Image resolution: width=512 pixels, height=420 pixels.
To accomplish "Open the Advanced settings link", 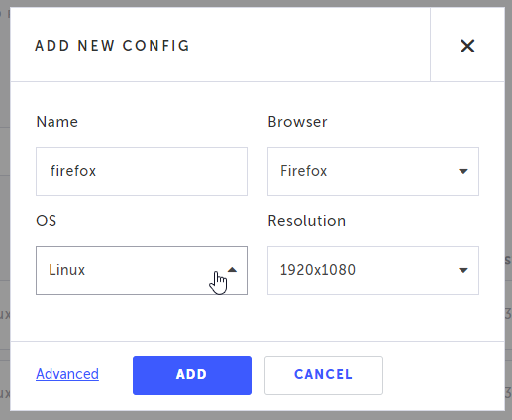I will click(x=67, y=374).
